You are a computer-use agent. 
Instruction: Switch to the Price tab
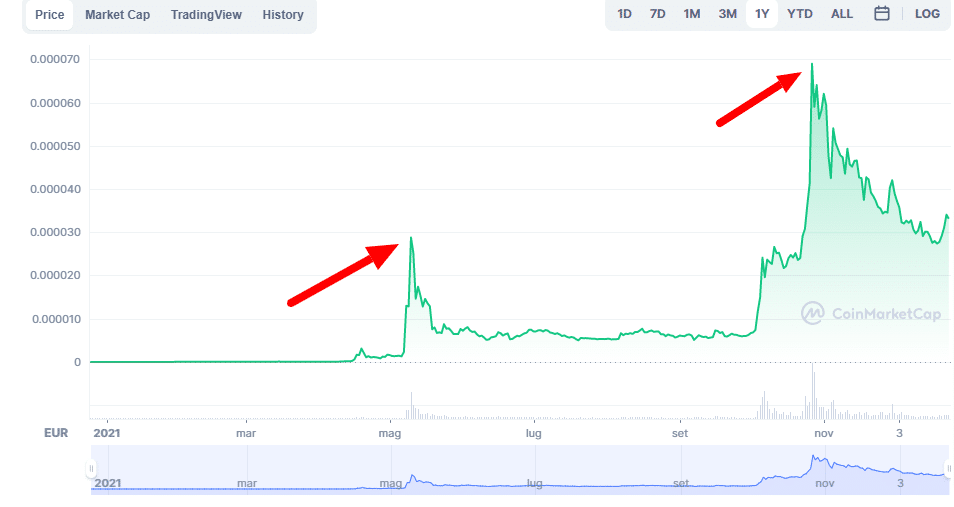pos(49,15)
